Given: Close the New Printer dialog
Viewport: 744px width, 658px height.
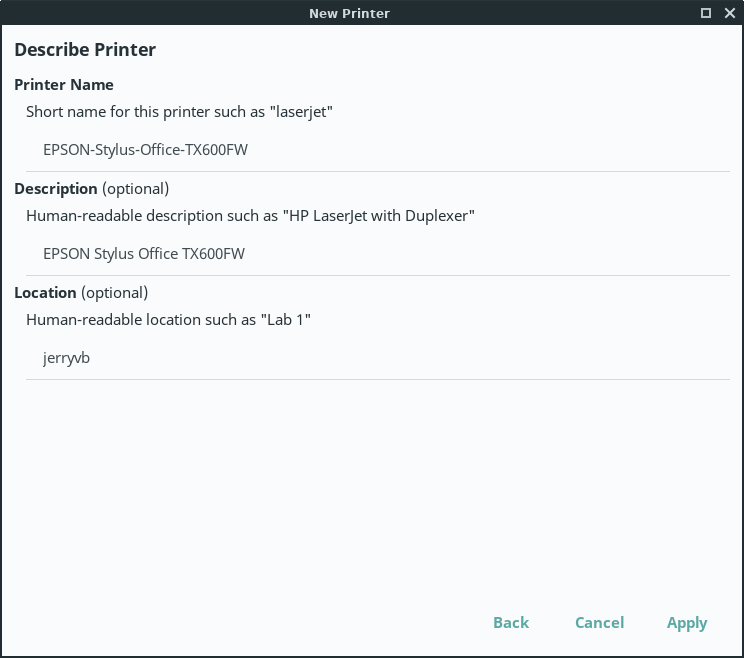Looking at the screenshot, I should [729, 13].
